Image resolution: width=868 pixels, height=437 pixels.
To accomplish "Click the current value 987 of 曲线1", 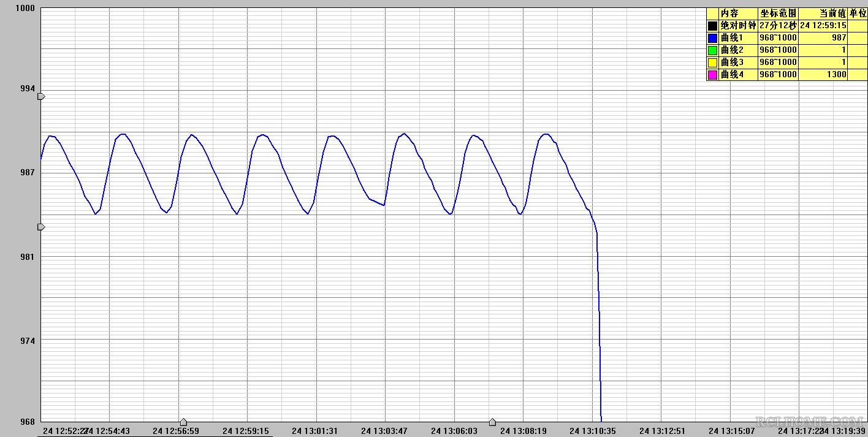I will coord(823,38).
